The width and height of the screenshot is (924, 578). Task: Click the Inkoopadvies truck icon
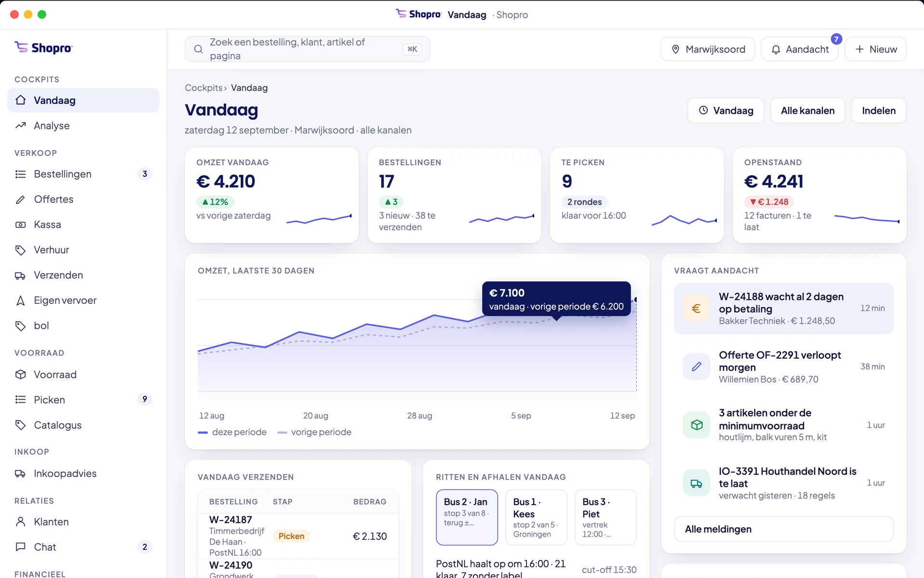tap(20, 474)
